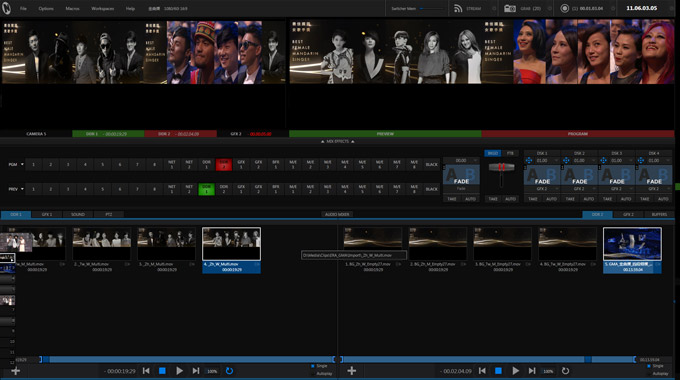Switch to the GFX 1 tab

(x=47, y=214)
